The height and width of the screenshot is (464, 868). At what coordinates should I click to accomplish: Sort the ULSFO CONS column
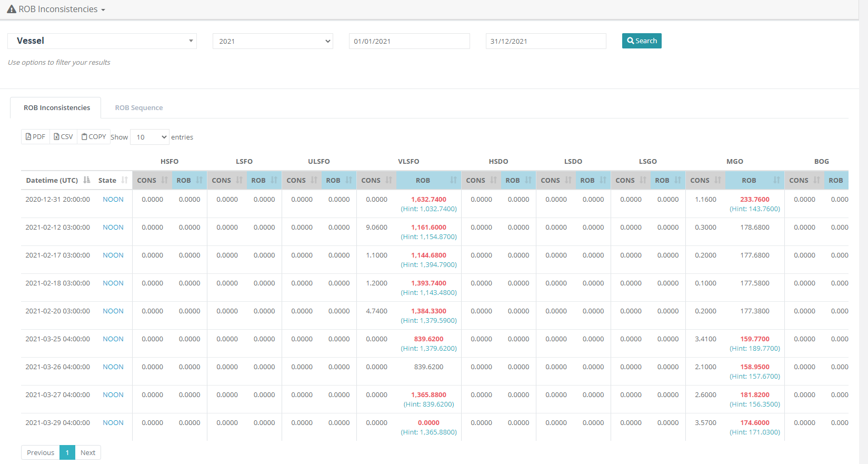coord(301,180)
